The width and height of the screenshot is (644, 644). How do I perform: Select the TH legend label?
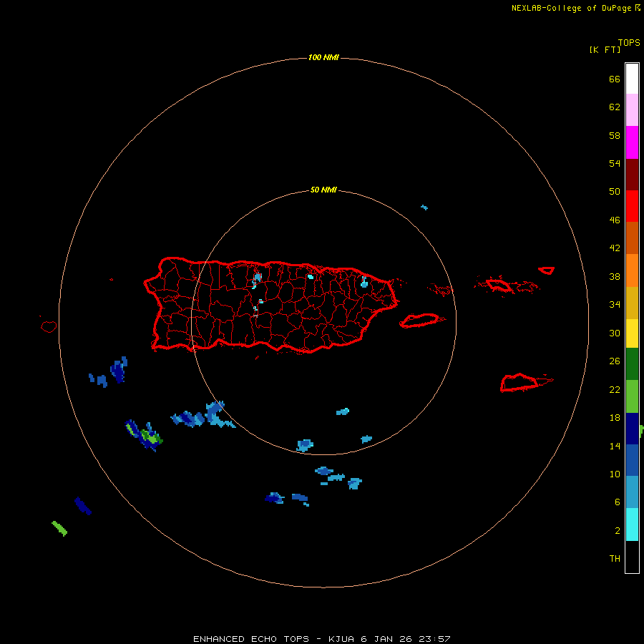point(615,559)
